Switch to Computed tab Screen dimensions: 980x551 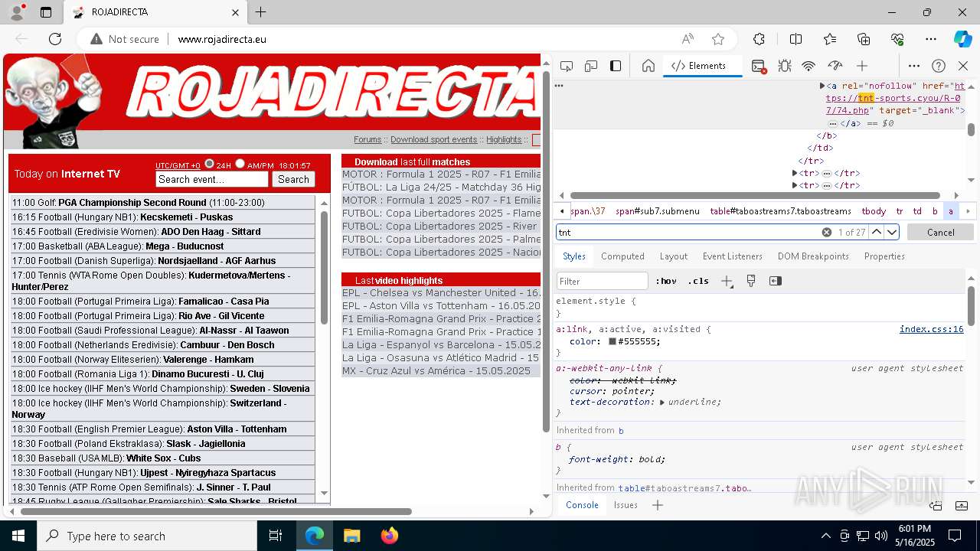coord(622,256)
